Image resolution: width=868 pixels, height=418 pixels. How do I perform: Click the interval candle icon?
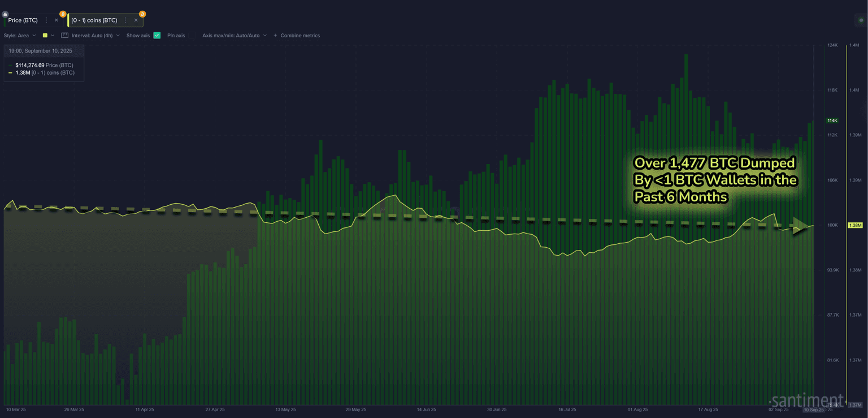pos(64,35)
